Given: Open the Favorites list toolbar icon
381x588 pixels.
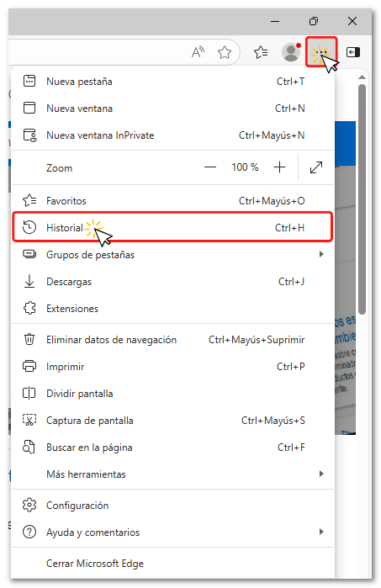Looking at the screenshot, I should click(260, 52).
